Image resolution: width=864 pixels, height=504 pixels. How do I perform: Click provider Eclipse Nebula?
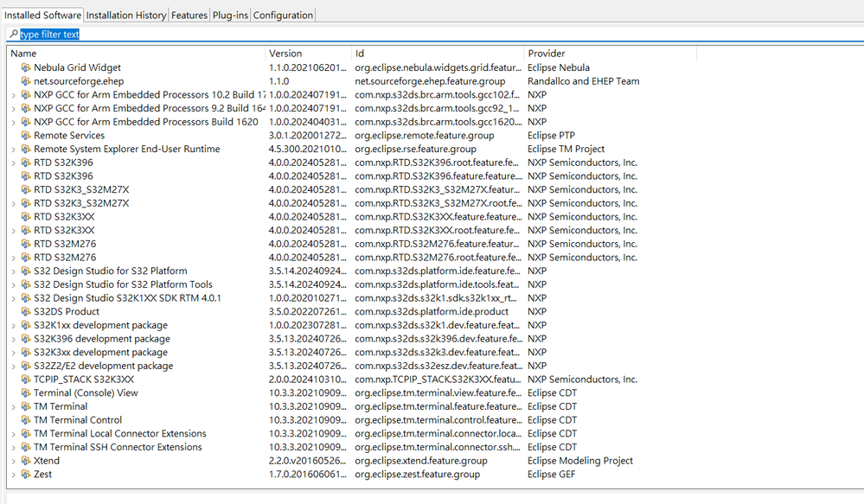[x=559, y=67]
